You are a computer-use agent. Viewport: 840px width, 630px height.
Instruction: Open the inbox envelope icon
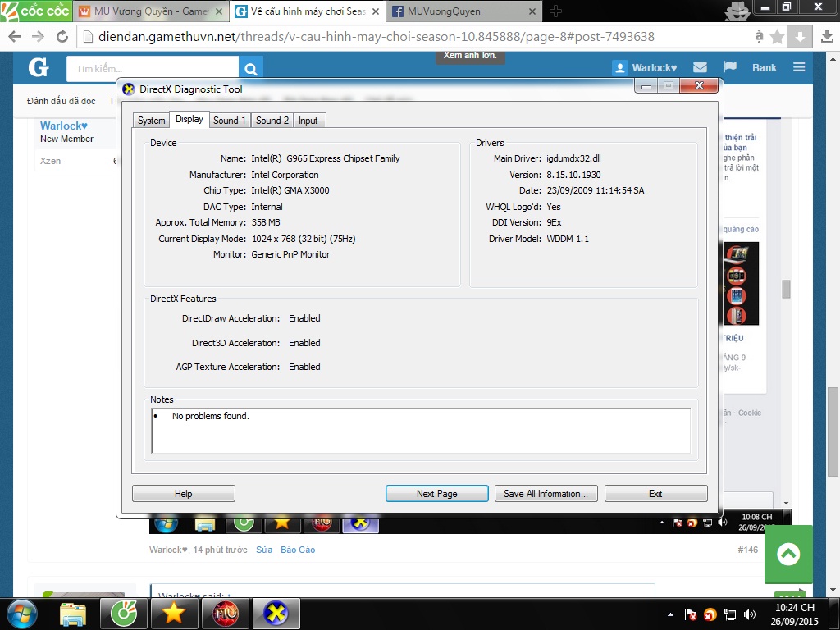click(x=700, y=67)
